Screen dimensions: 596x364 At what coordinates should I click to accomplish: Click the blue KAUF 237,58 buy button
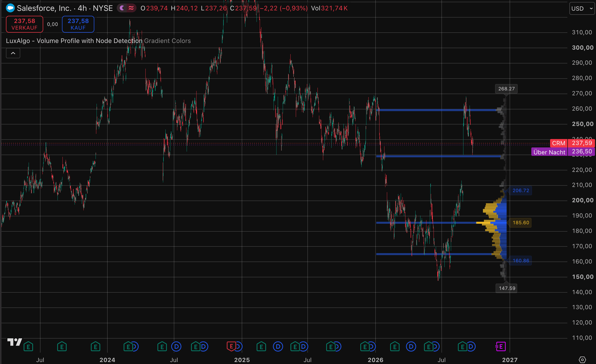[x=78, y=24]
